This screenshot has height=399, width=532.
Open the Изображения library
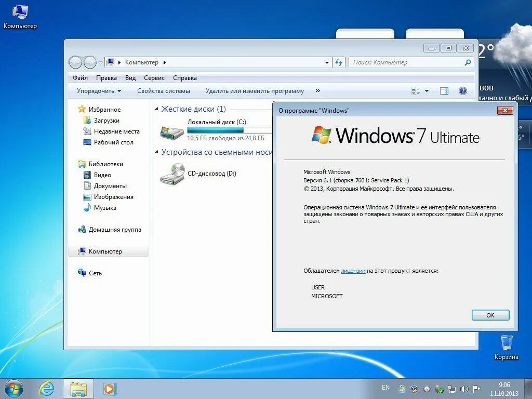[114, 197]
